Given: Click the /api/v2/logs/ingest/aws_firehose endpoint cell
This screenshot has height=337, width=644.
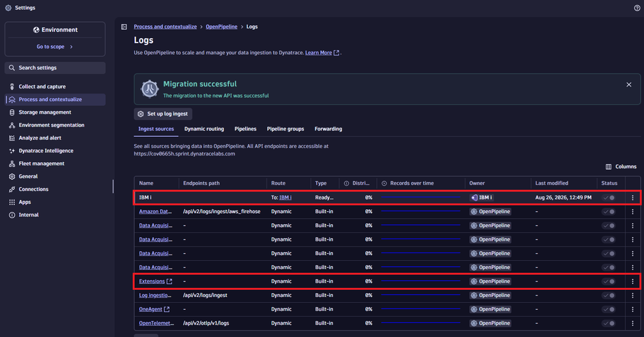Looking at the screenshot, I should [x=222, y=212].
